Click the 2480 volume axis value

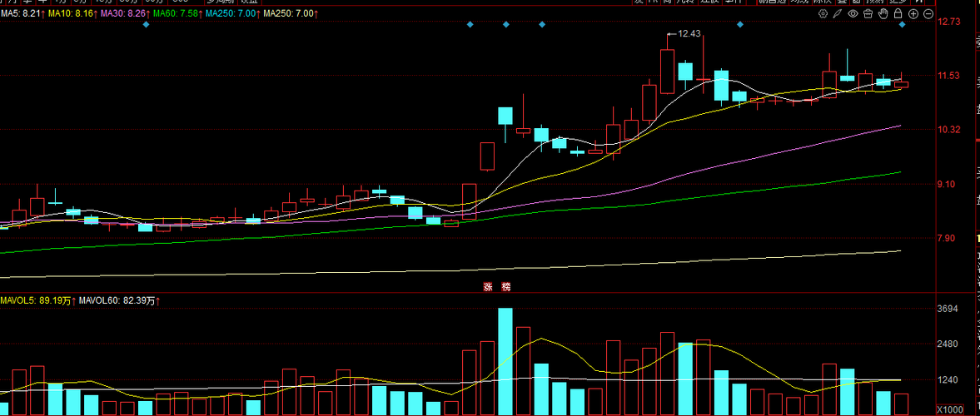click(x=949, y=344)
